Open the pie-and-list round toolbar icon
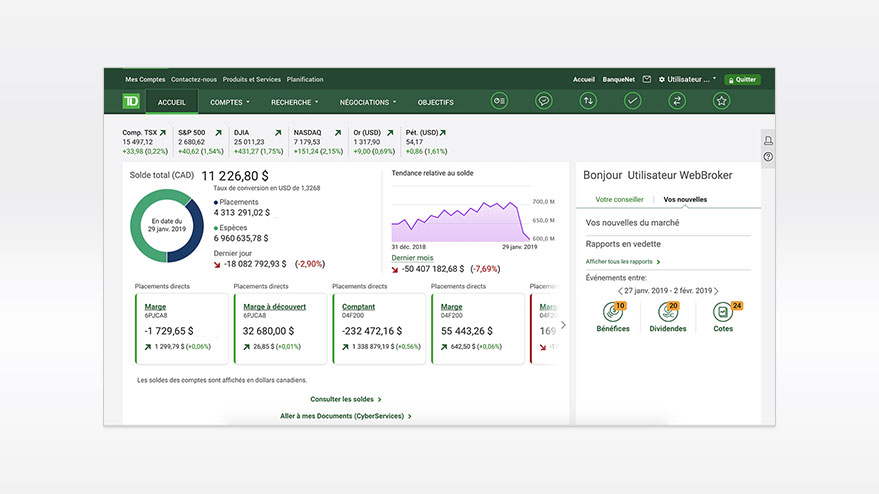The height and width of the screenshot is (494, 879). click(x=499, y=101)
